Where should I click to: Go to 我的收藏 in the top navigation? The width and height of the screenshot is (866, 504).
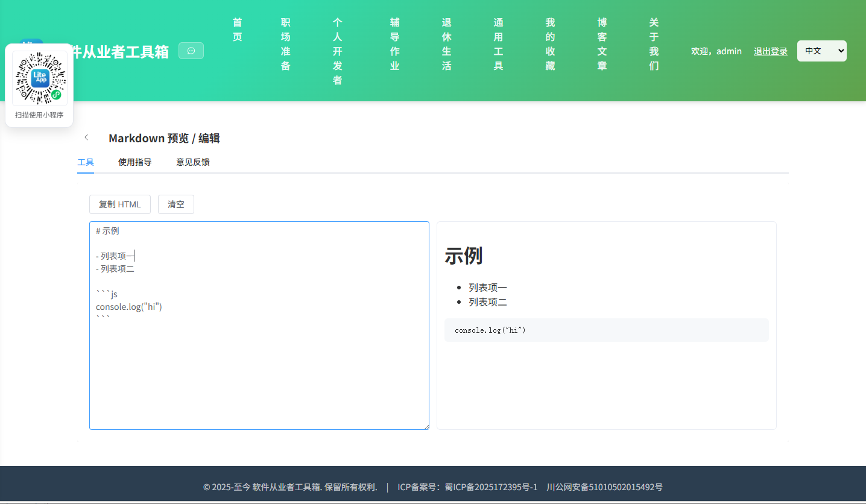[551, 44]
